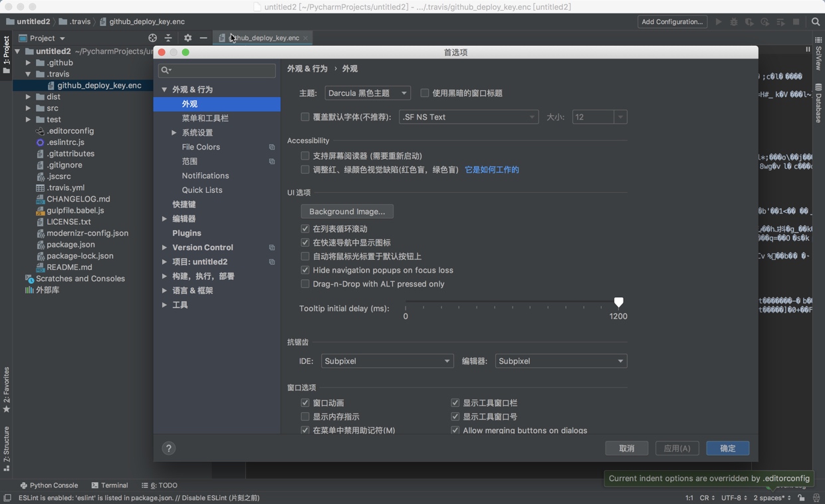Click the help question mark button
Viewport: 825px width, 504px height.
pos(169,448)
